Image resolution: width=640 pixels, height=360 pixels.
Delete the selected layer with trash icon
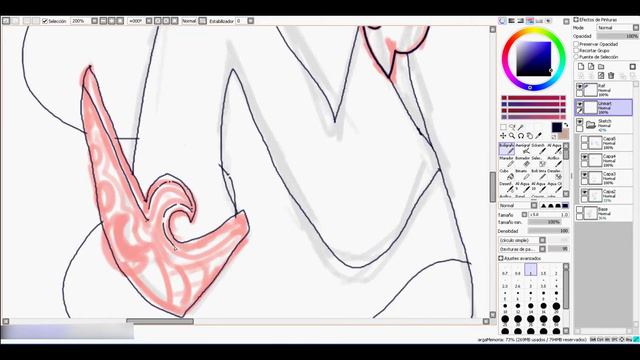point(611,76)
